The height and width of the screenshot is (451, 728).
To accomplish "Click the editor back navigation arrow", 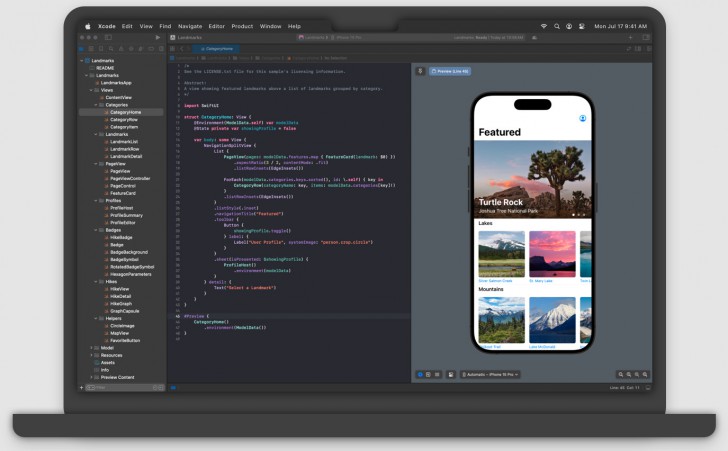I will pyautogui.click(x=182, y=48).
